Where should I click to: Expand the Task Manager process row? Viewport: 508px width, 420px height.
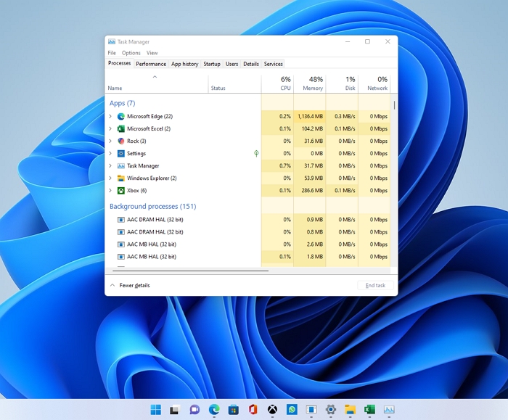(110, 166)
